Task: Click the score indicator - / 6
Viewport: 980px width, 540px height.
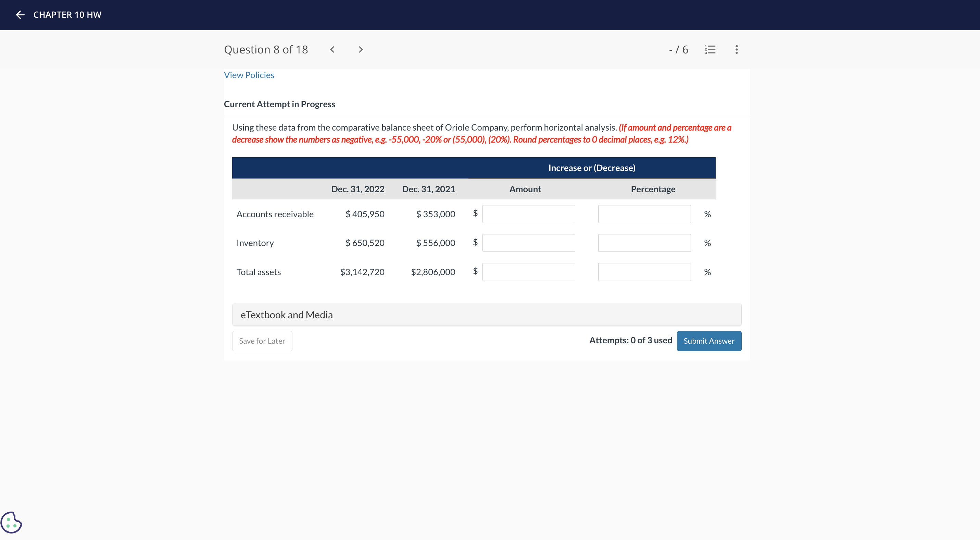Action: pos(678,49)
